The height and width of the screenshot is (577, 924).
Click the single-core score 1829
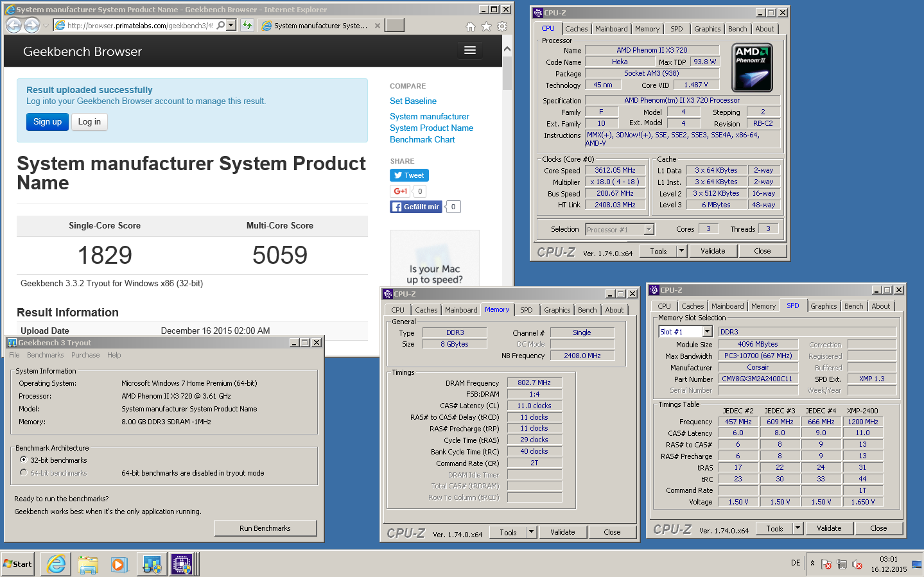pyautogui.click(x=105, y=255)
